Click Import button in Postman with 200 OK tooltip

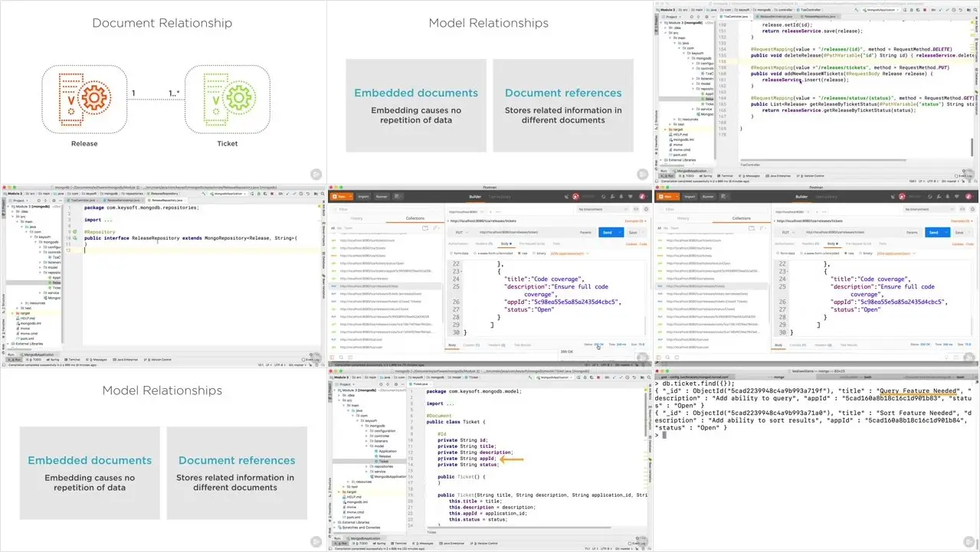(x=363, y=196)
